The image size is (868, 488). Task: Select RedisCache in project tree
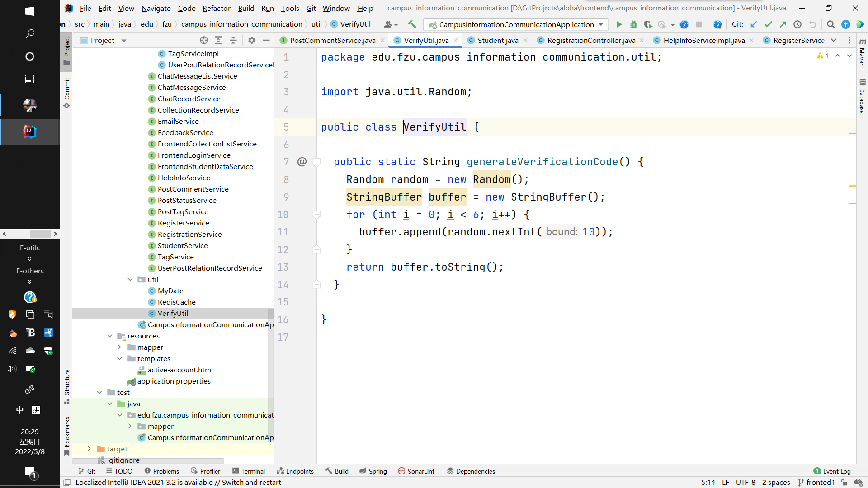[176, 302]
